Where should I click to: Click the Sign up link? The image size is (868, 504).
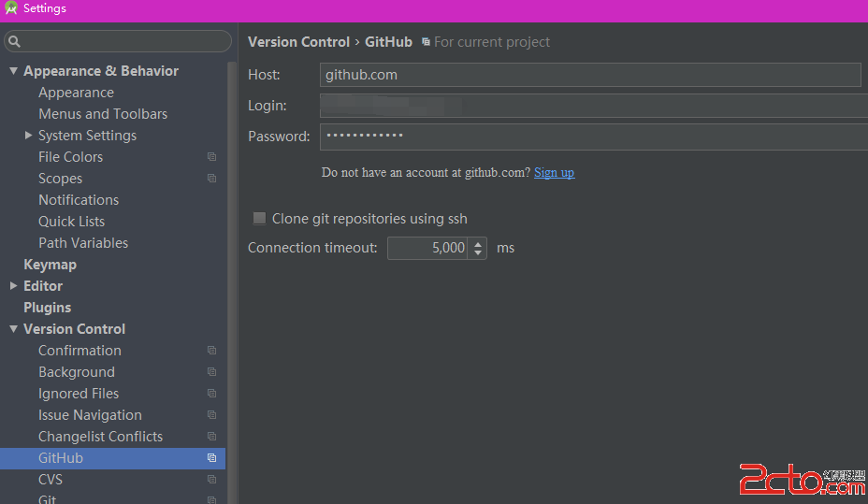(x=554, y=173)
